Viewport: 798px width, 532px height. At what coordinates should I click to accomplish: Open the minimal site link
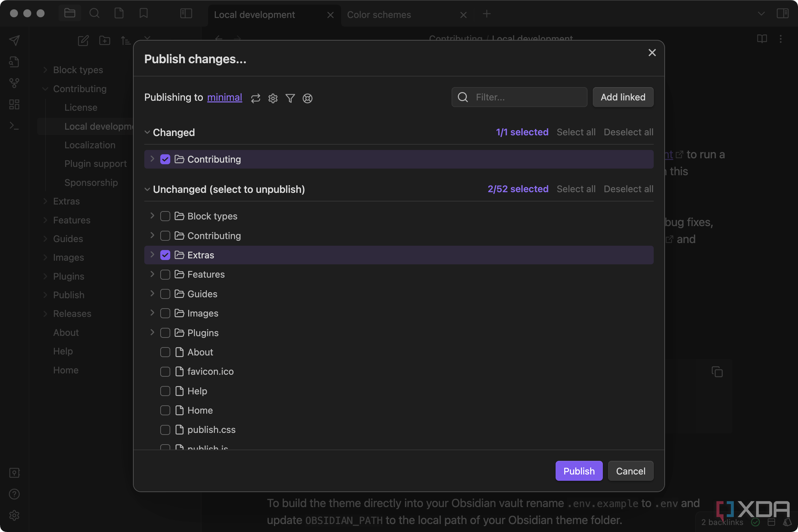click(225, 97)
